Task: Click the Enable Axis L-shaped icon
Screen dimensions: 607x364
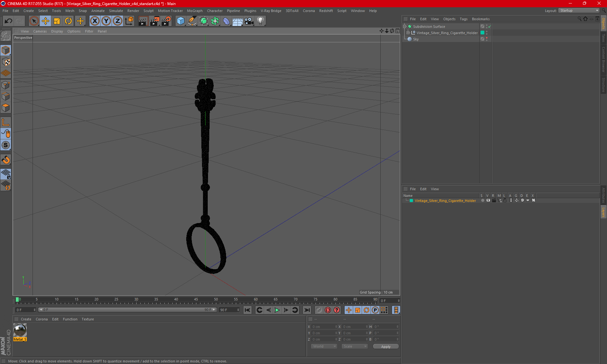Action: 6,122
